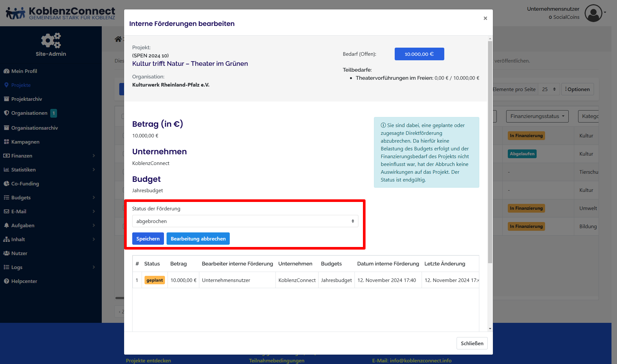
Task: Go to Organisationen in sidebar
Action: 29,113
